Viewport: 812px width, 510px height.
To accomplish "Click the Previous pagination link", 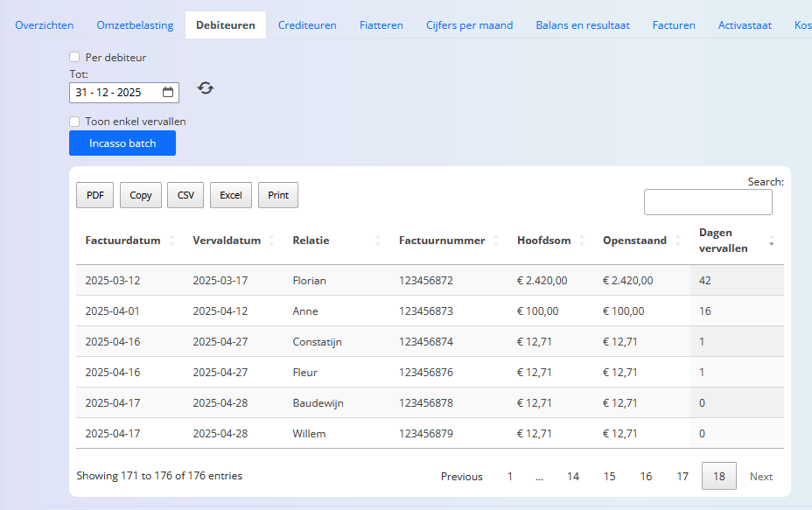I will [461, 477].
